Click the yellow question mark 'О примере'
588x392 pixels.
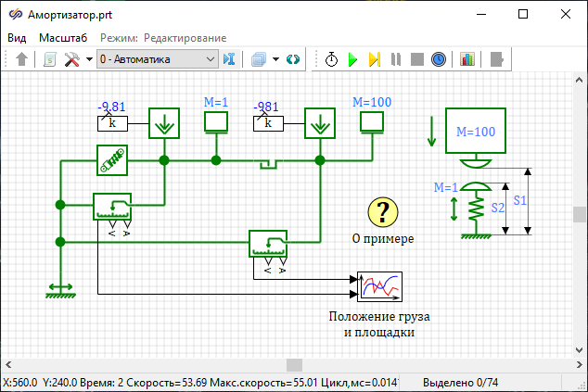(381, 212)
